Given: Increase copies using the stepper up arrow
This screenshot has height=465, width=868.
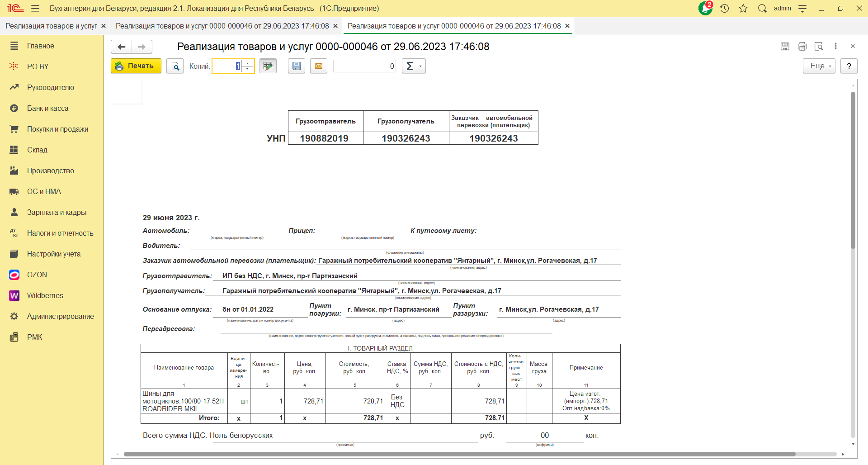Looking at the screenshot, I should pyautogui.click(x=247, y=63).
